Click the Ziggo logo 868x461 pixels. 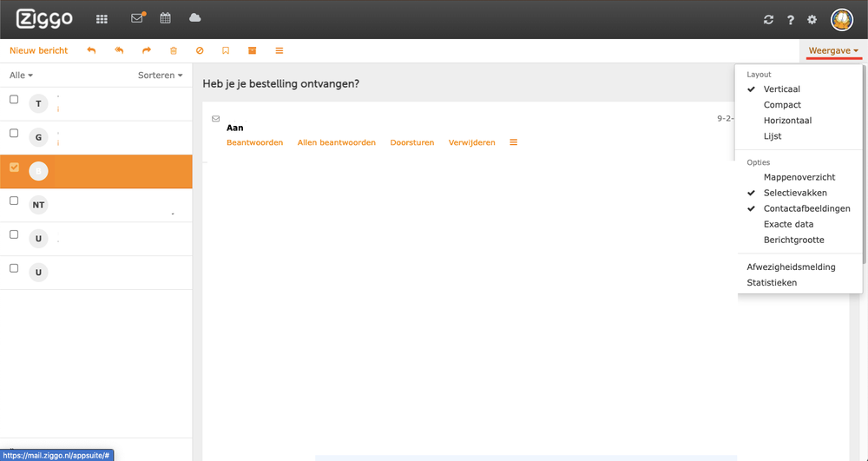(x=44, y=19)
